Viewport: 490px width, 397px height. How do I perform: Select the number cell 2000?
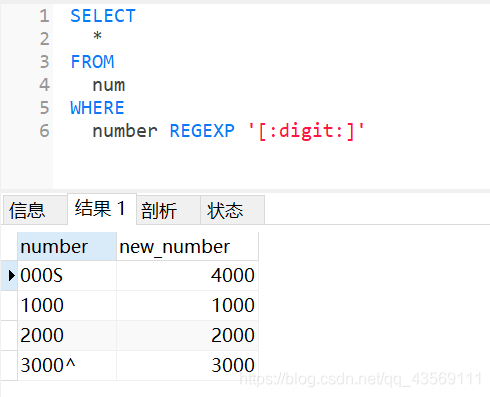pos(67,335)
